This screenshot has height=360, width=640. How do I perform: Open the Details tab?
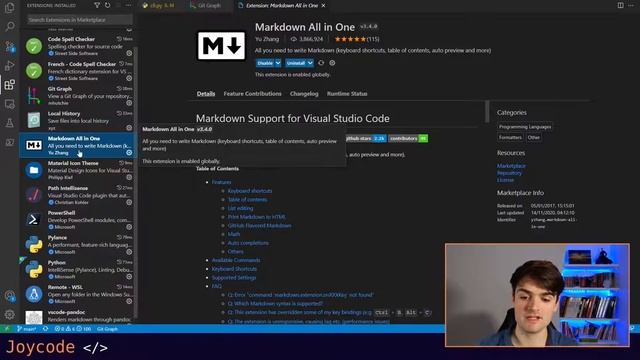click(206, 93)
